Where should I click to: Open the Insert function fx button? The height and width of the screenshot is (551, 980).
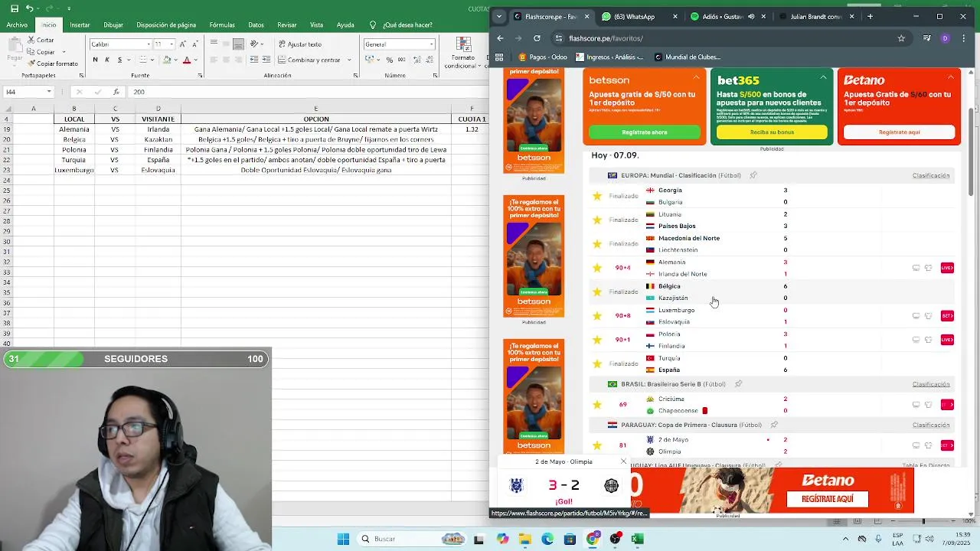tap(116, 92)
